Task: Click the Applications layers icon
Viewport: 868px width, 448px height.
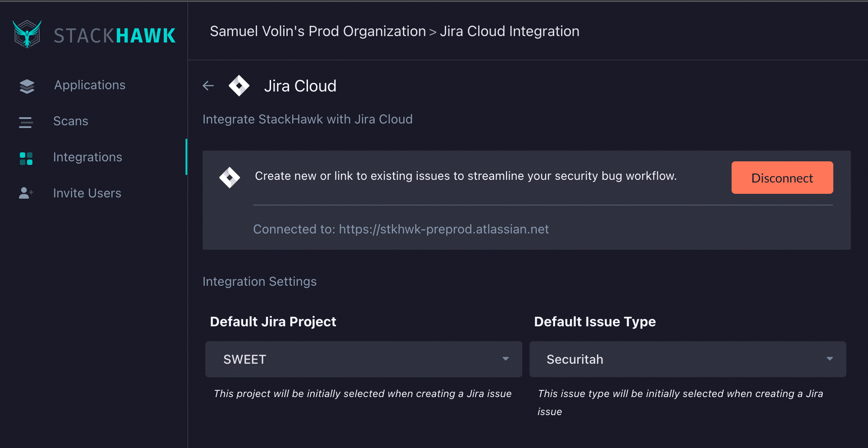Action: coord(27,86)
